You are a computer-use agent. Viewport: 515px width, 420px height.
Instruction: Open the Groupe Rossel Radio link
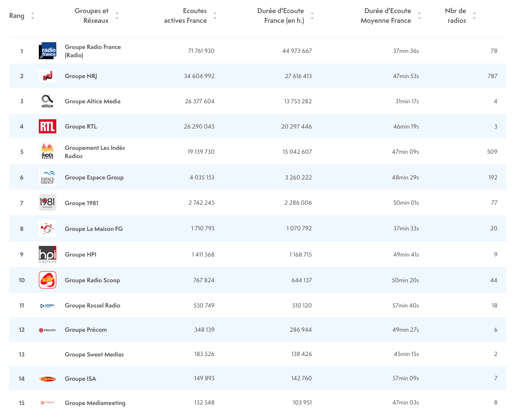point(92,306)
